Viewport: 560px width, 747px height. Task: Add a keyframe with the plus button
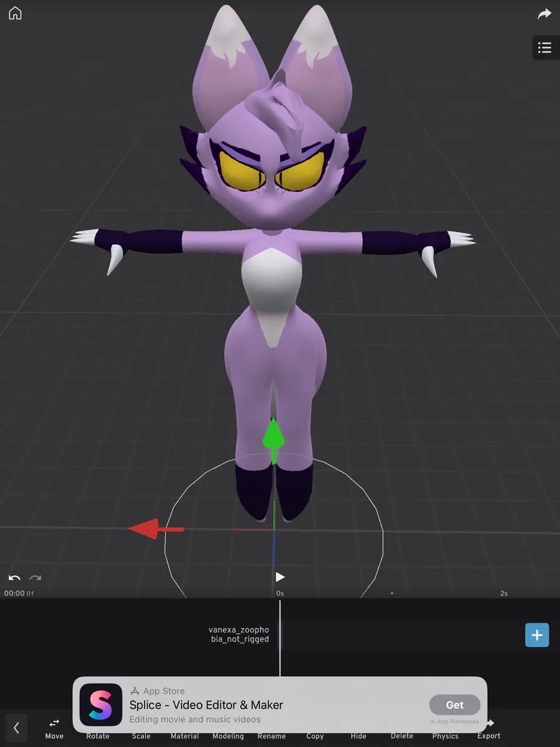[537, 636]
